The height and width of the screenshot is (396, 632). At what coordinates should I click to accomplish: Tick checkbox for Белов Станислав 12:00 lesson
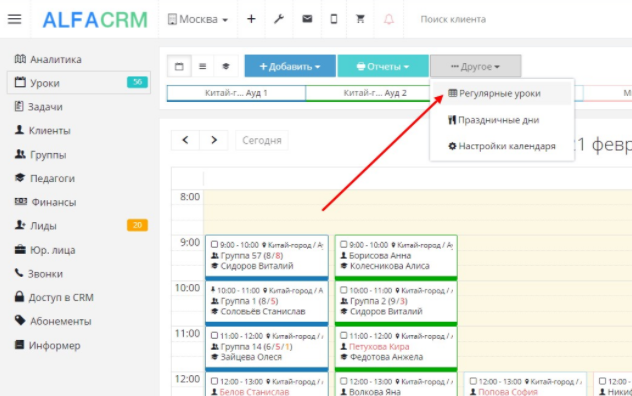point(214,381)
